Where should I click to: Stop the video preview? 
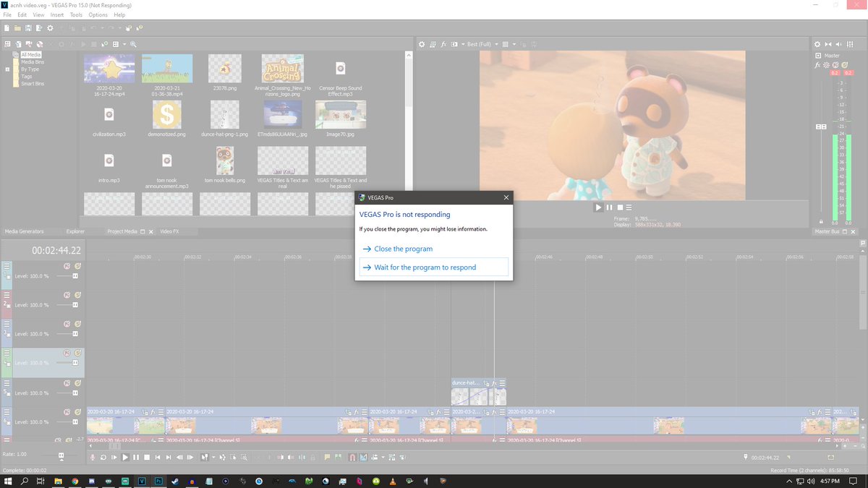(620, 207)
